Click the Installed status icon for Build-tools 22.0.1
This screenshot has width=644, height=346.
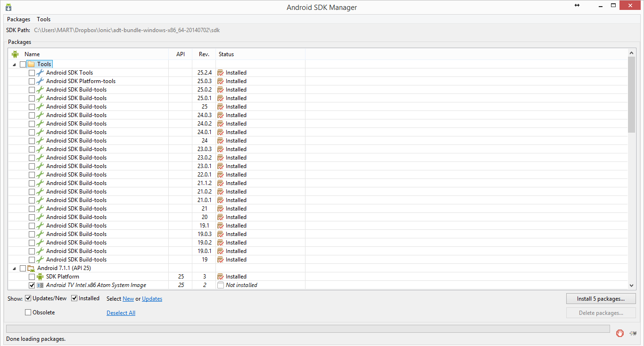click(220, 175)
